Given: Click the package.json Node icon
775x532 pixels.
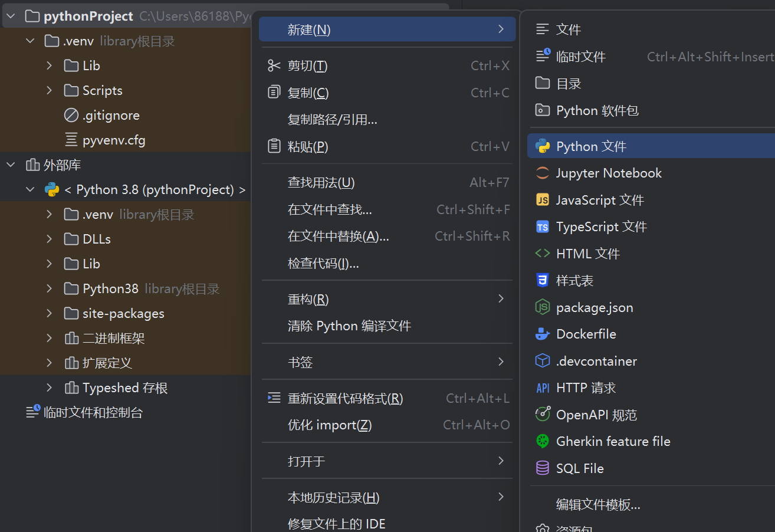Looking at the screenshot, I should pos(543,307).
